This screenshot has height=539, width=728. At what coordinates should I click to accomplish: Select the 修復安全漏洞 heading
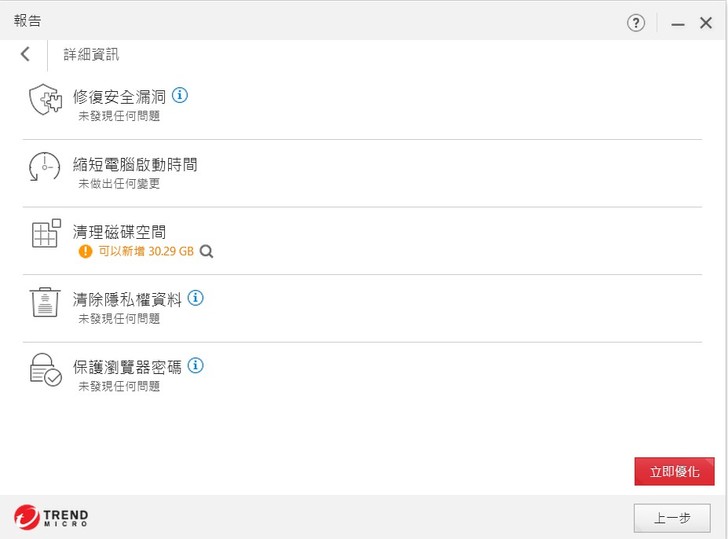(119, 97)
